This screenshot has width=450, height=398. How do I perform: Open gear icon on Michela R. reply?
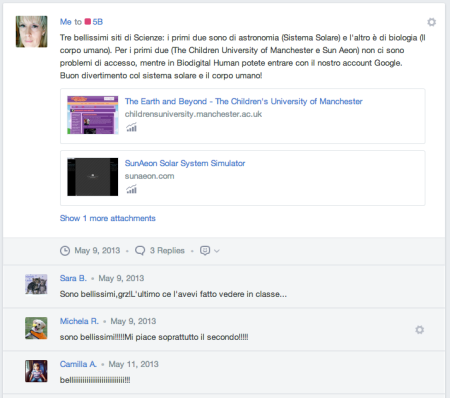click(x=419, y=330)
